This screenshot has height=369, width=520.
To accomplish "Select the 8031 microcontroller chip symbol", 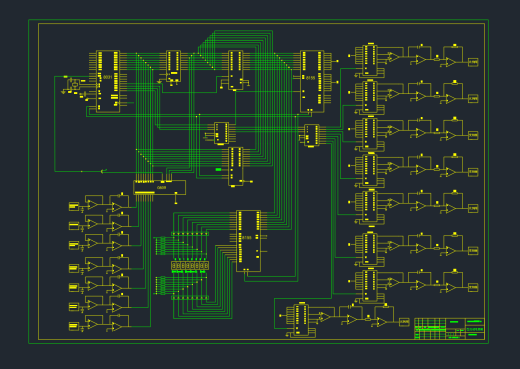I will pos(108,81).
